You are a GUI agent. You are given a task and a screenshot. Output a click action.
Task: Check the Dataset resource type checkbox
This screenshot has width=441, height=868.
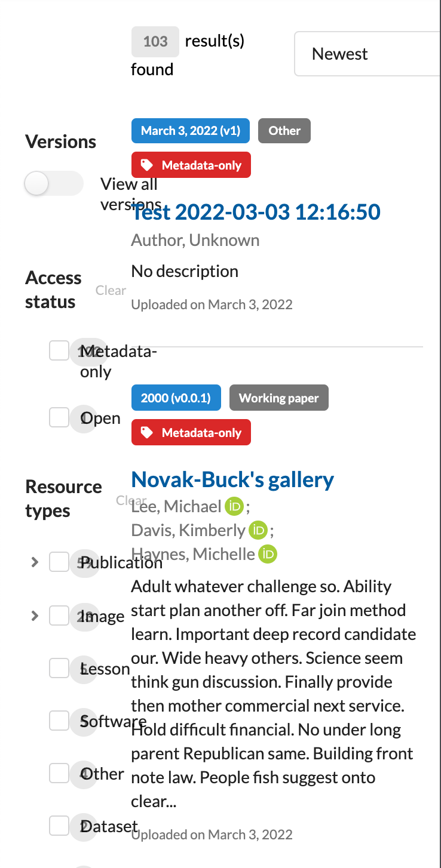pyautogui.click(x=59, y=826)
